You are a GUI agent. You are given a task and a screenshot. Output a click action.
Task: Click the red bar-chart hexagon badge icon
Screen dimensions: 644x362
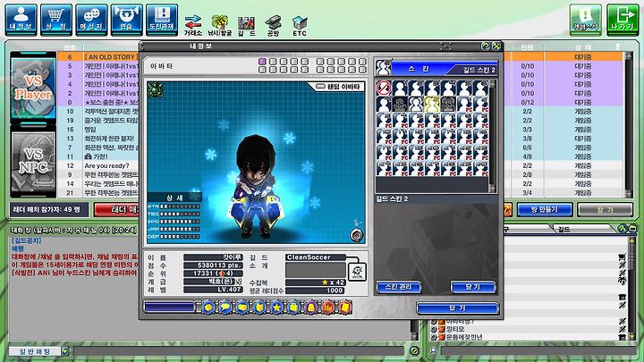click(x=328, y=307)
